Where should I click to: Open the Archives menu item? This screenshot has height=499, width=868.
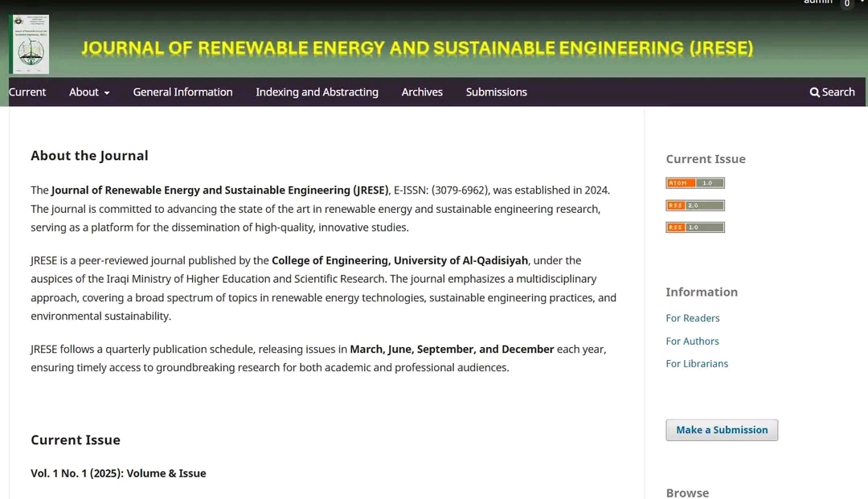422,92
